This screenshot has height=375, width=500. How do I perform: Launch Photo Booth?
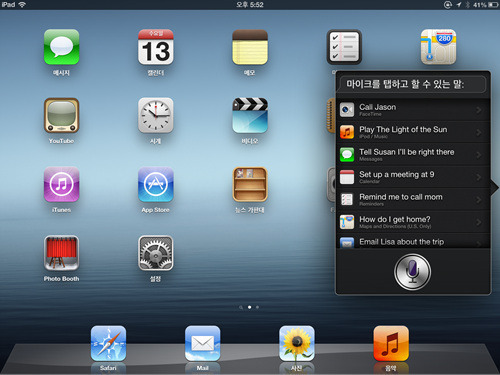[x=62, y=253]
